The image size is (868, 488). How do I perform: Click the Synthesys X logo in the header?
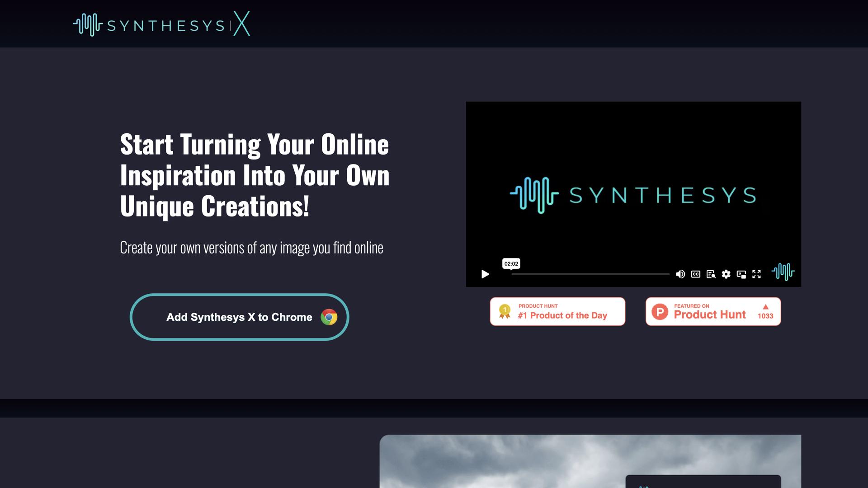[160, 23]
